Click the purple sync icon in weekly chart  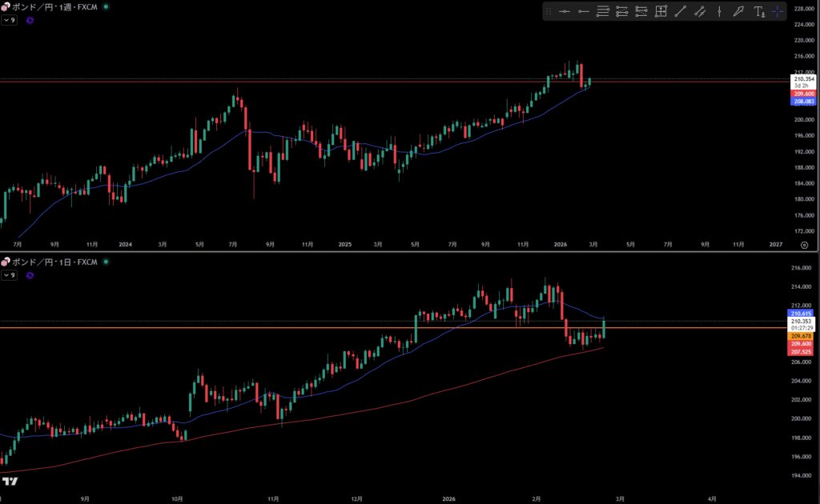click(x=30, y=20)
